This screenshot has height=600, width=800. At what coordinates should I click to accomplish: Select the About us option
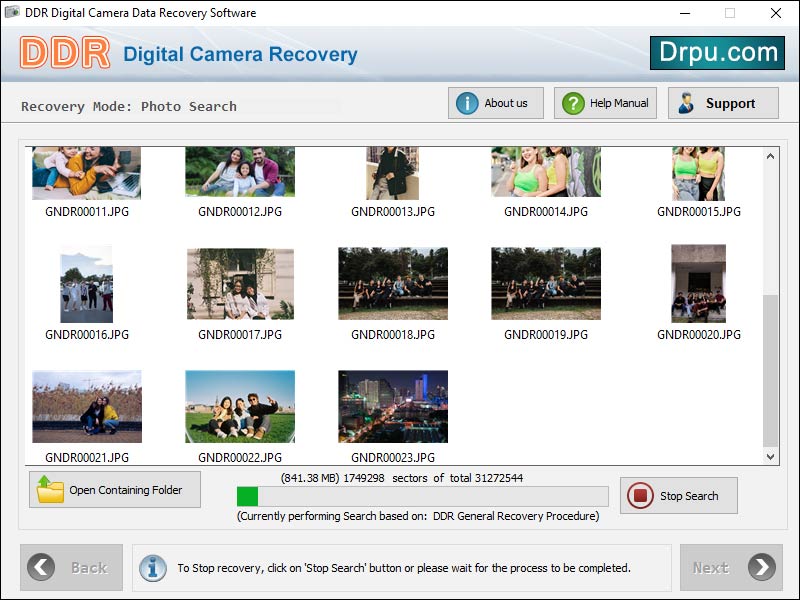pyautogui.click(x=495, y=102)
